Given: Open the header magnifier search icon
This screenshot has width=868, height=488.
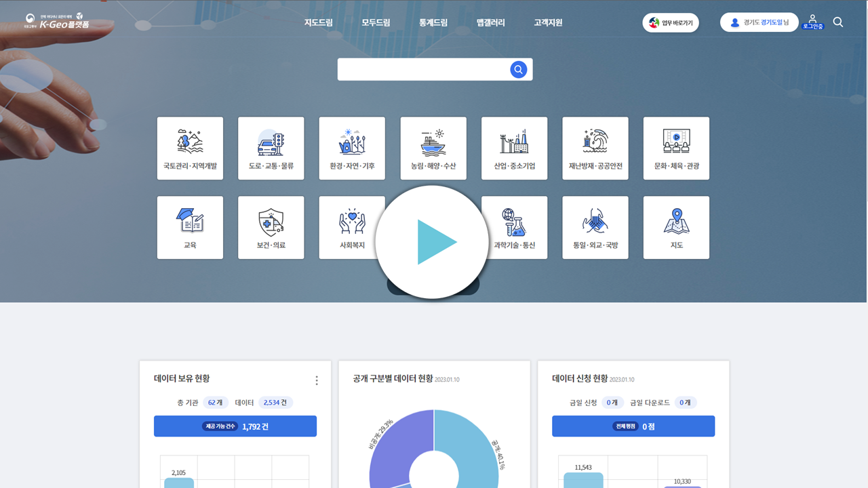Looking at the screenshot, I should 838,22.
